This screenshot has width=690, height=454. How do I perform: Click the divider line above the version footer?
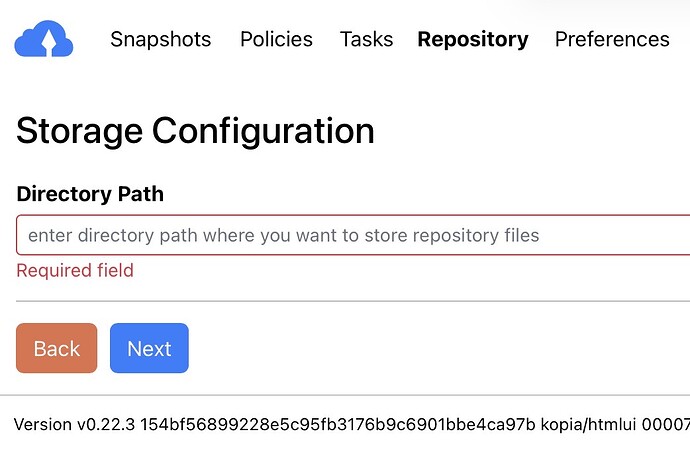(x=350, y=395)
